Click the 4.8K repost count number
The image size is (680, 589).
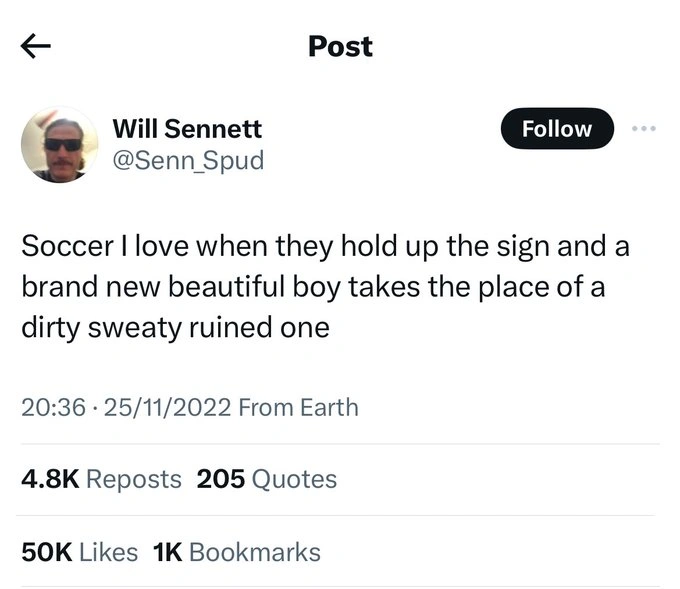49,479
